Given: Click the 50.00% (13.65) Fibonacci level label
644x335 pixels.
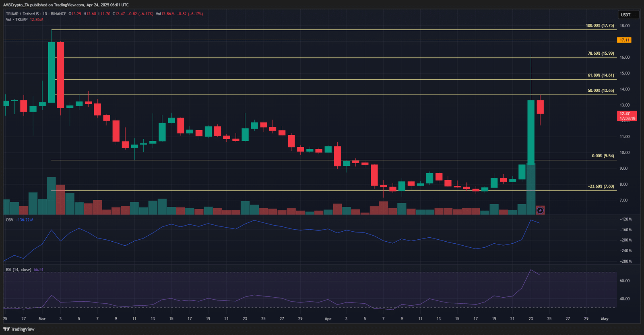Looking at the screenshot, I should click(601, 90).
